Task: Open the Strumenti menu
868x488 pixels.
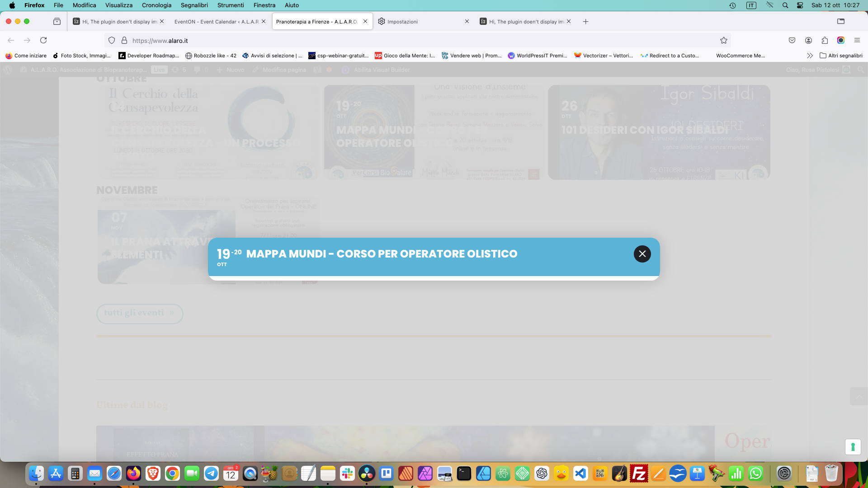Action: (231, 5)
